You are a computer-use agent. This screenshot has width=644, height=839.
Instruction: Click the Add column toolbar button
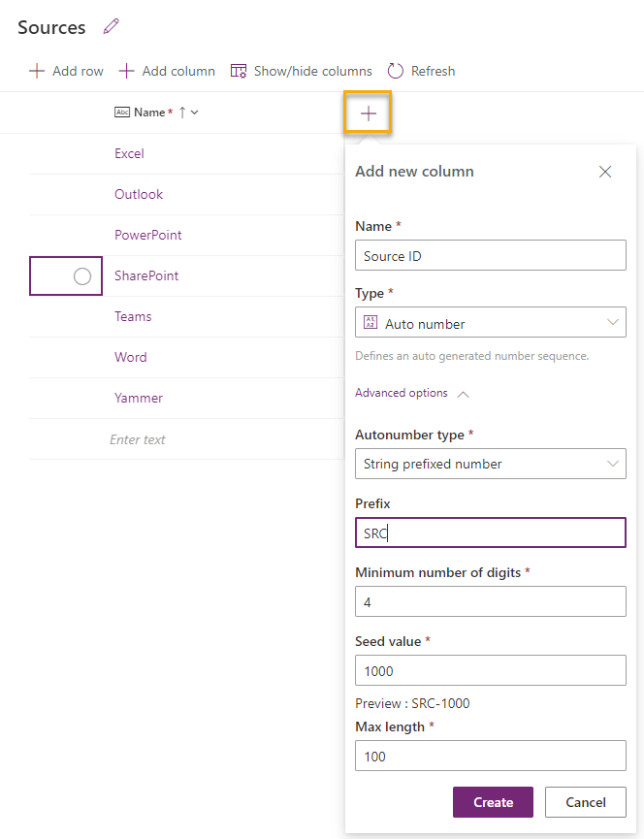pyautogui.click(x=167, y=71)
